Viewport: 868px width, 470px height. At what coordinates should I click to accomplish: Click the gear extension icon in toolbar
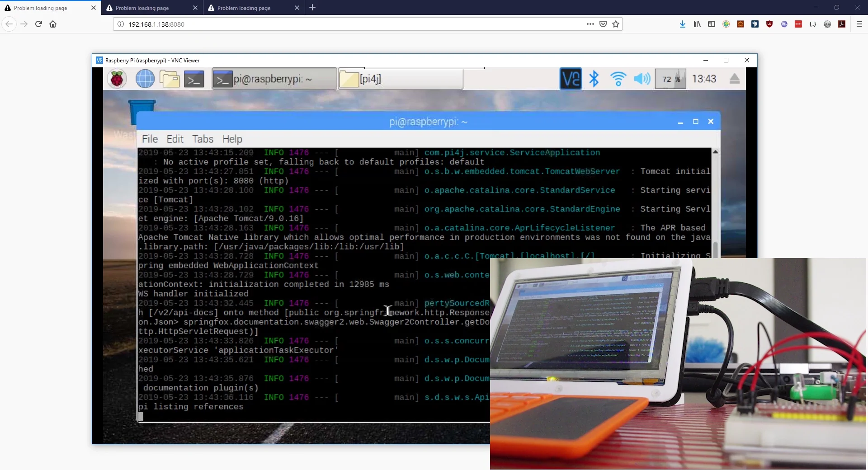tap(827, 24)
